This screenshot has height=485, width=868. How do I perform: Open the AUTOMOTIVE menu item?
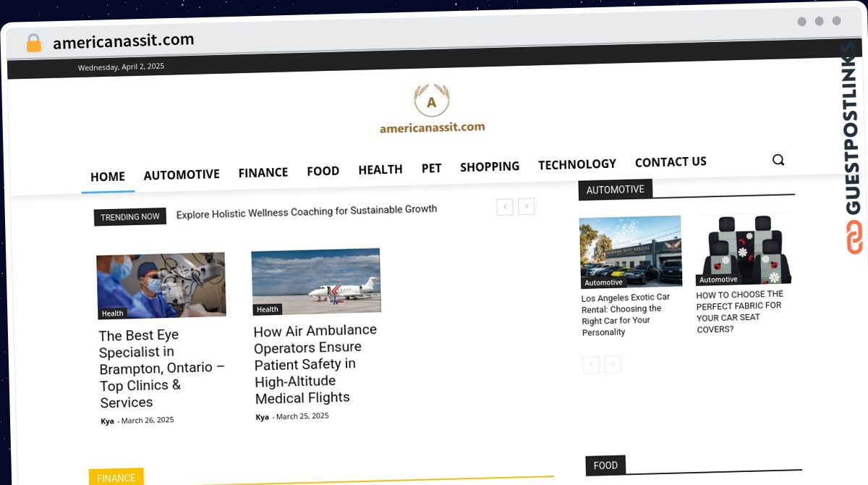click(x=182, y=174)
